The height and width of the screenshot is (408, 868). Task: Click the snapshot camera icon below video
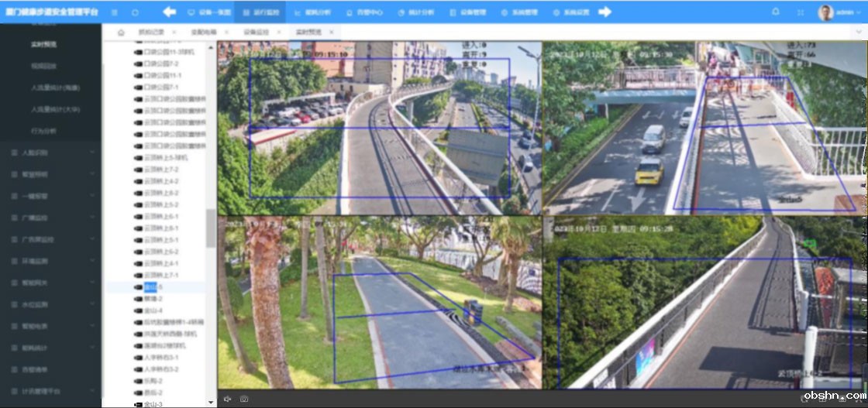(x=244, y=399)
